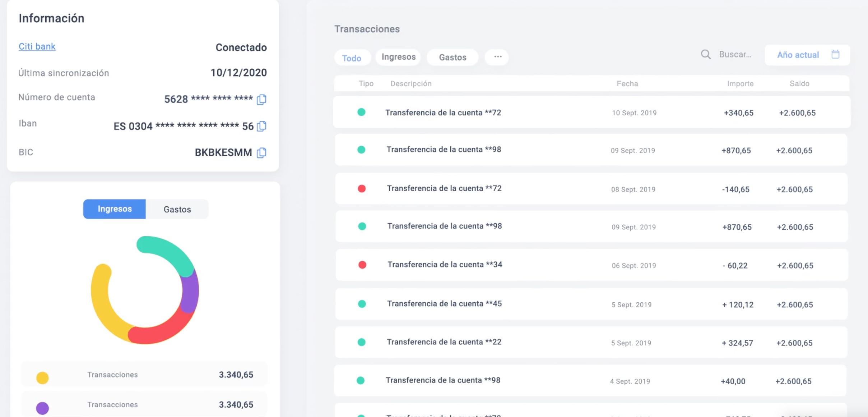Screen dimensions: 868x417
Task: Select the green income dot on the first transaction
Action: point(361,112)
